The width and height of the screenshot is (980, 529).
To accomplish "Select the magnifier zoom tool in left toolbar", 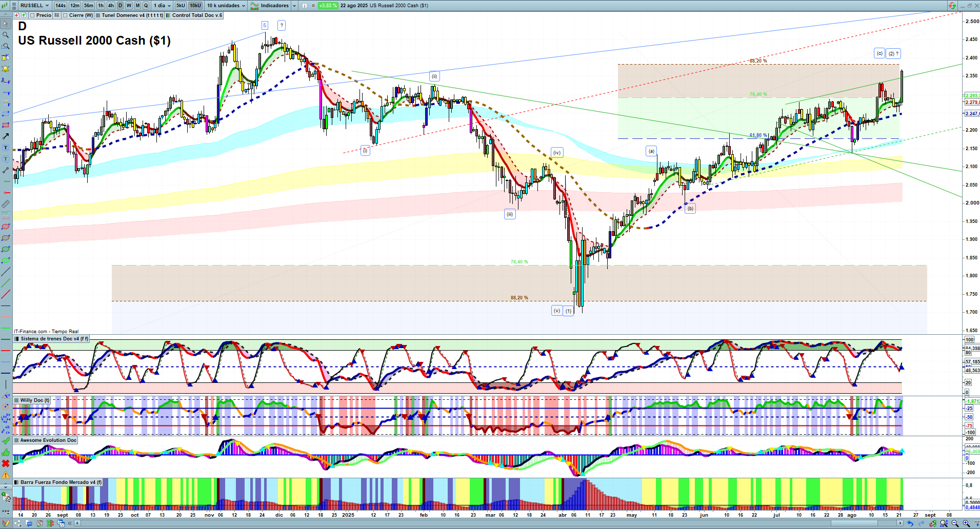I will coord(6,35).
